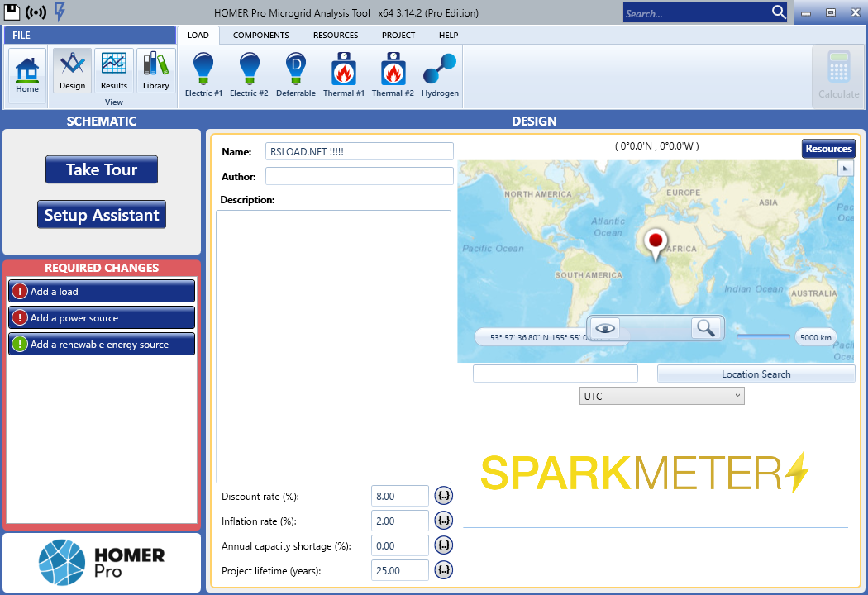Select the LOAD ribbon tab
Image resolution: width=868 pixels, height=595 pixels.
(x=198, y=35)
